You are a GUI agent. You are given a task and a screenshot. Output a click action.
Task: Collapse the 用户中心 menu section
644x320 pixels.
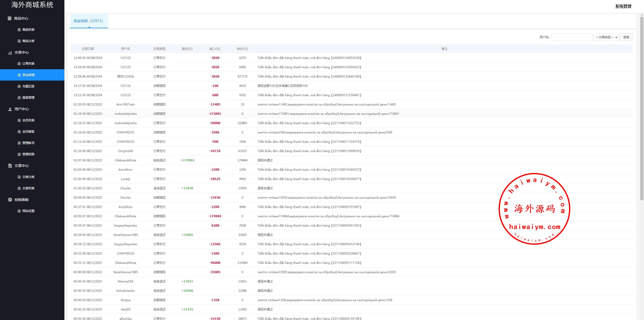point(22,109)
